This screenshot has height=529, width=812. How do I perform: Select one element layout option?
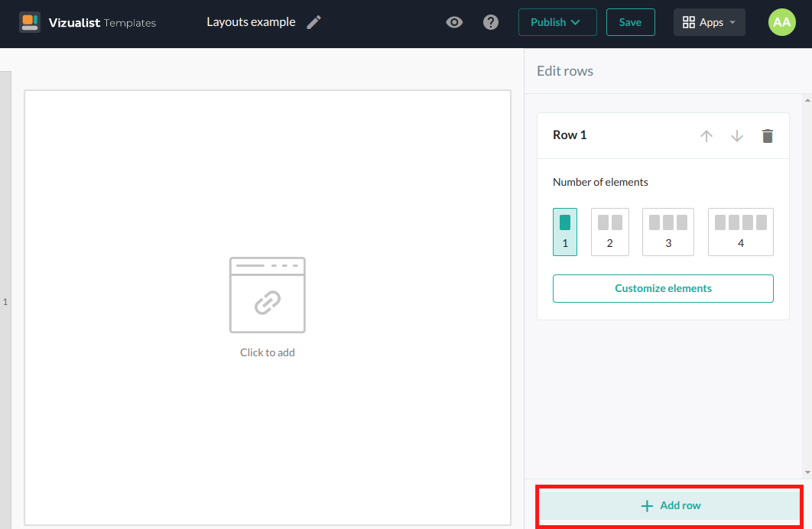[x=565, y=232]
